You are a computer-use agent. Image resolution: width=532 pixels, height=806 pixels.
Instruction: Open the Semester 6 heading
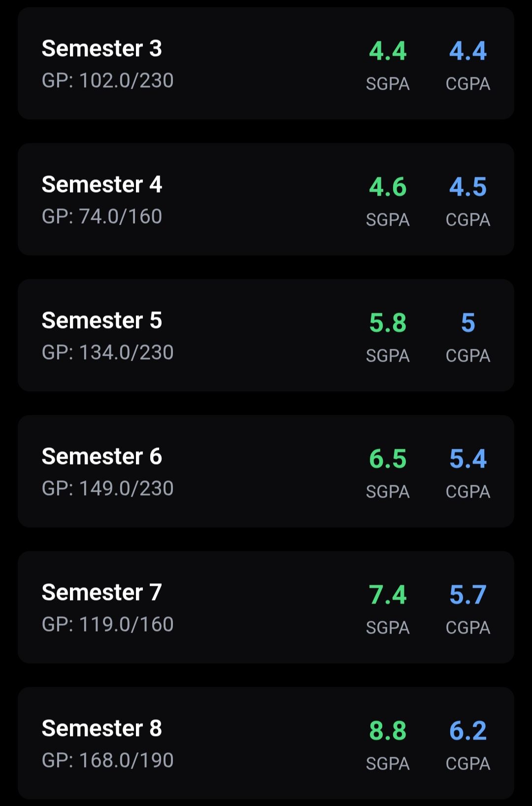point(102,457)
